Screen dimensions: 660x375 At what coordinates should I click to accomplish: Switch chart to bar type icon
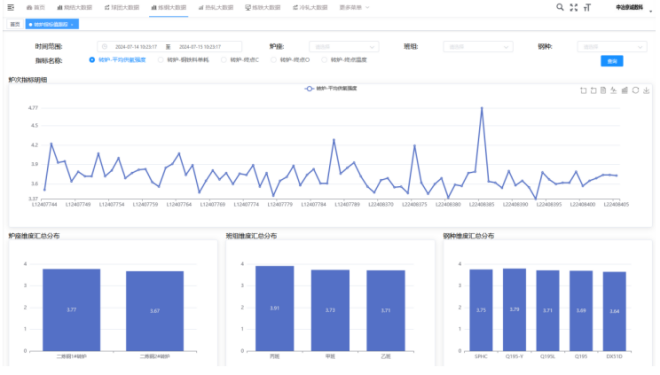pos(625,90)
